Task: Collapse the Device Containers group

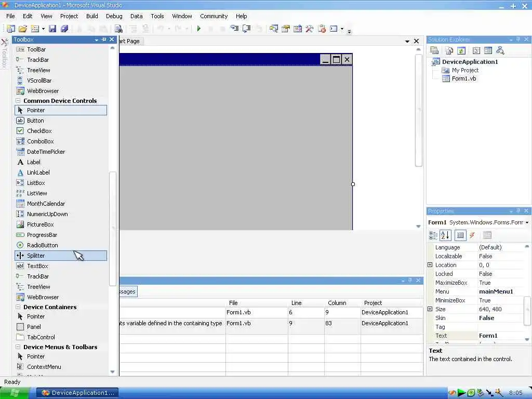Action: [18, 307]
